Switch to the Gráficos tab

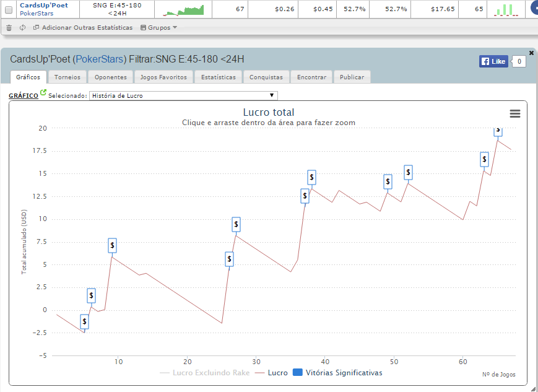point(28,77)
